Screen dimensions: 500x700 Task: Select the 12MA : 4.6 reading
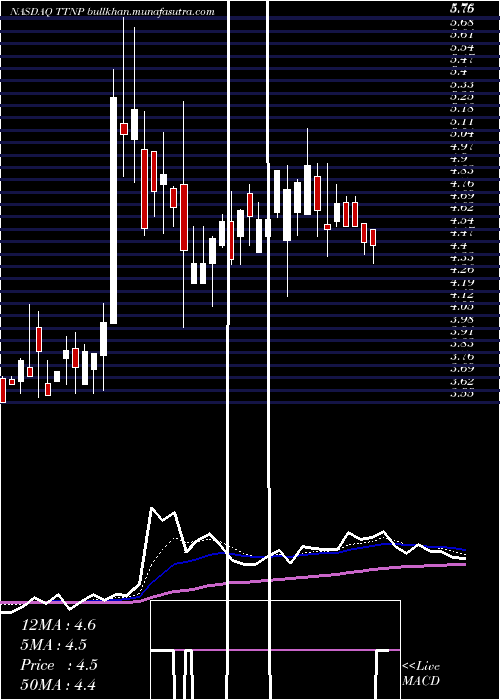tap(58, 624)
